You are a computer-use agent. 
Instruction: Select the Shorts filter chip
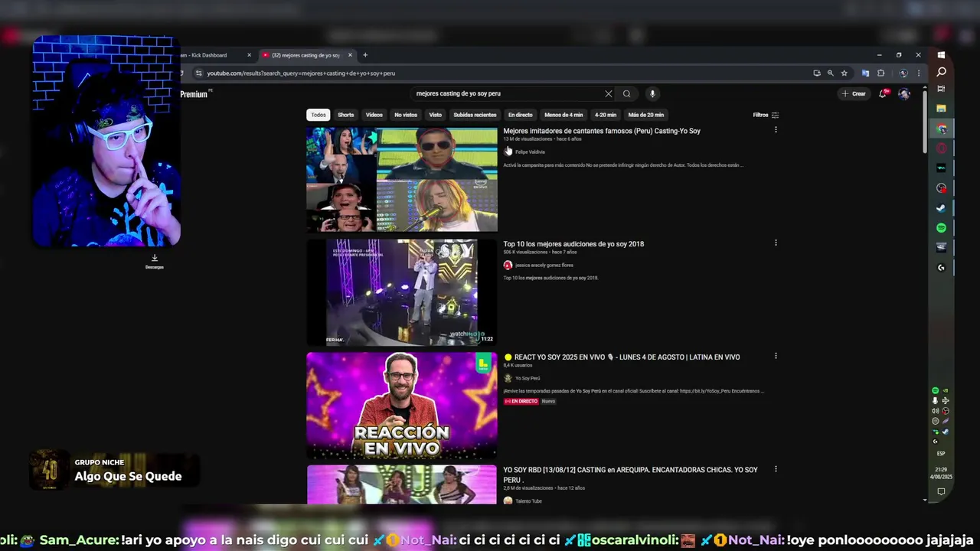(x=346, y=115)
